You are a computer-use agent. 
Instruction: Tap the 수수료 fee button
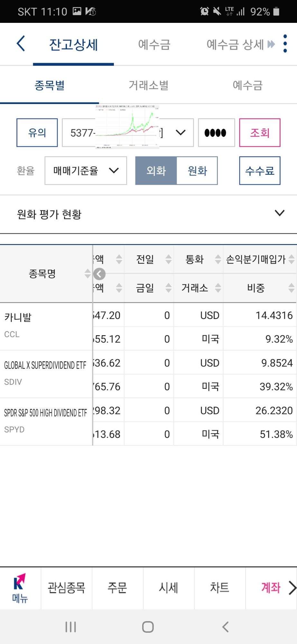tap(260, 171)
